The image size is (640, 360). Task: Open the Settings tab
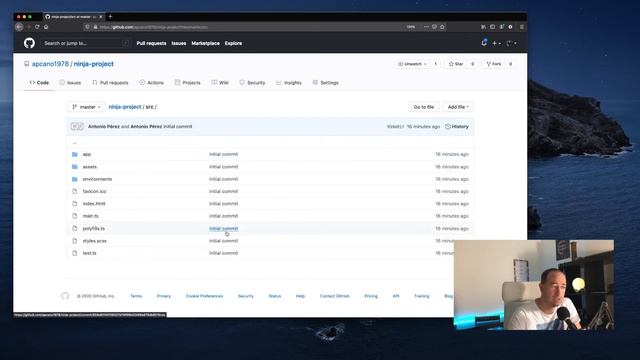tap(326, 82)
